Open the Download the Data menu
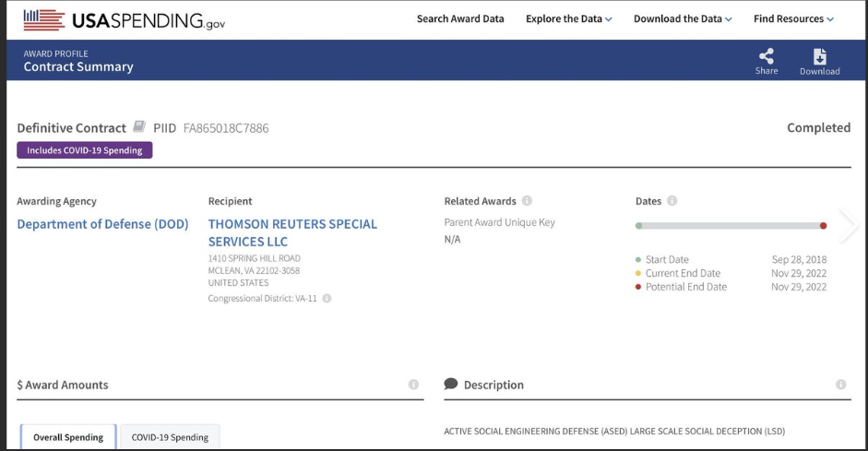The height and width of the screenshot is (451, 868). (x=683, y=18)
